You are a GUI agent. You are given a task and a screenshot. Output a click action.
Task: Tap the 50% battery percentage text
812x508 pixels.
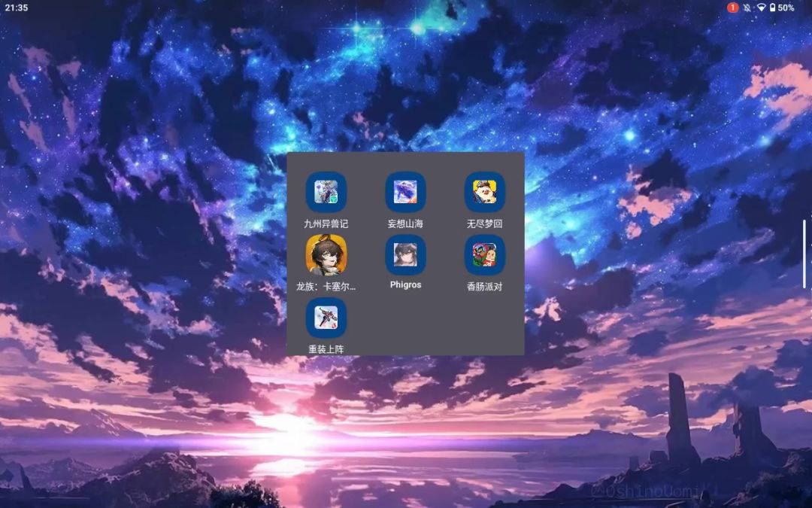click(x=786, y=8)
